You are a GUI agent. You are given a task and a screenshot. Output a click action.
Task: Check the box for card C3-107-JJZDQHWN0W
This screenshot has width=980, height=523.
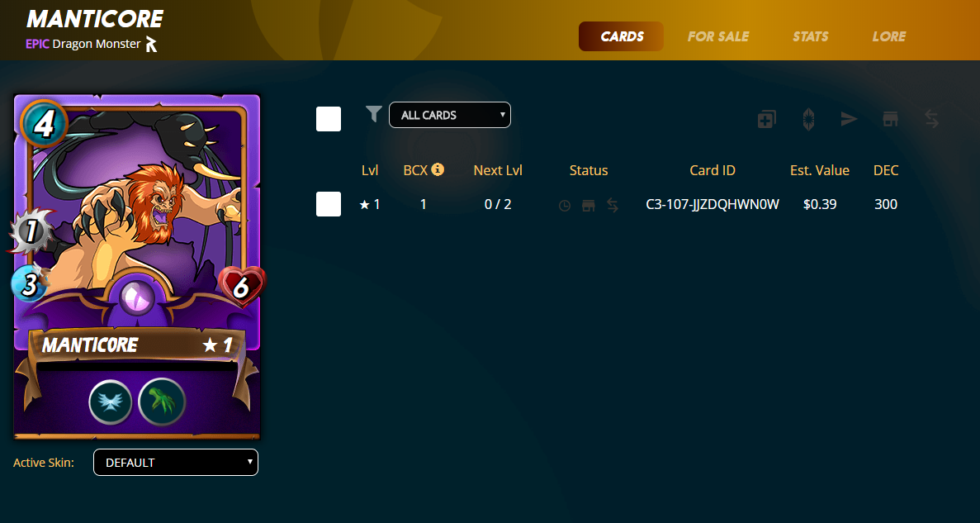[329, 204]
